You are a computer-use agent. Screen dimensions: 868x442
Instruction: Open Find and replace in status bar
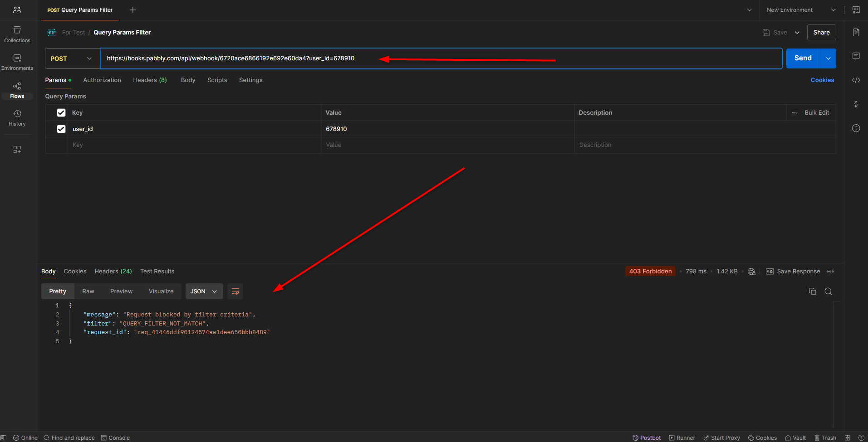pyautogui.click(x=69, y=437)
